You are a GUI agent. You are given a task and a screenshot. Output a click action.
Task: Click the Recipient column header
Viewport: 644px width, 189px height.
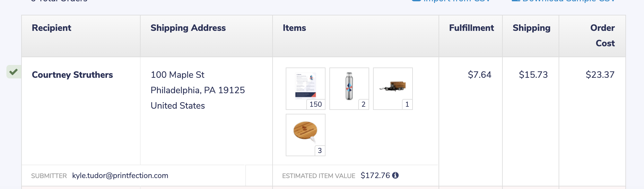[51, 28]
